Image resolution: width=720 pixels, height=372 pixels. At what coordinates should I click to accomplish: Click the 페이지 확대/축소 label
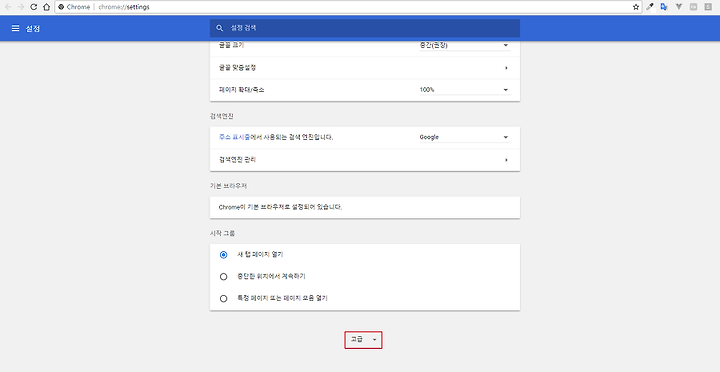click(242, 90)
